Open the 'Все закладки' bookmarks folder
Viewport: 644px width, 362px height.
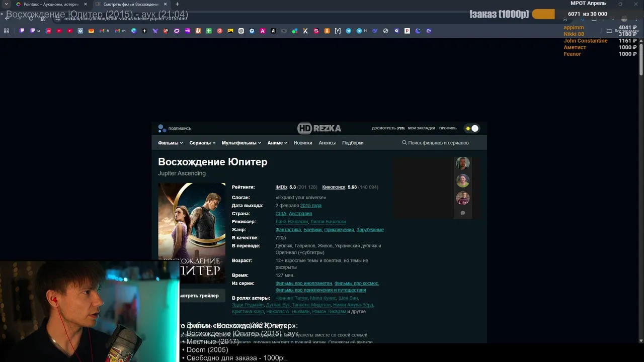[x=622, y=31]
